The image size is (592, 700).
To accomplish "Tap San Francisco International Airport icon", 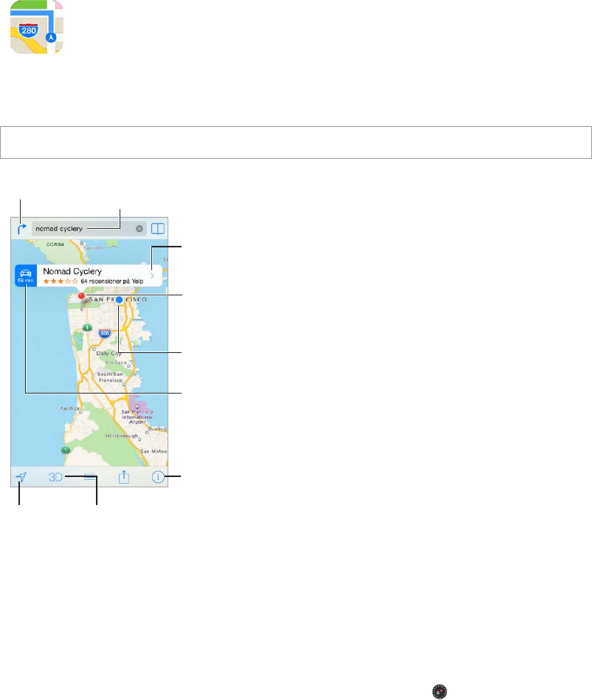I will (x=138, y=406).
